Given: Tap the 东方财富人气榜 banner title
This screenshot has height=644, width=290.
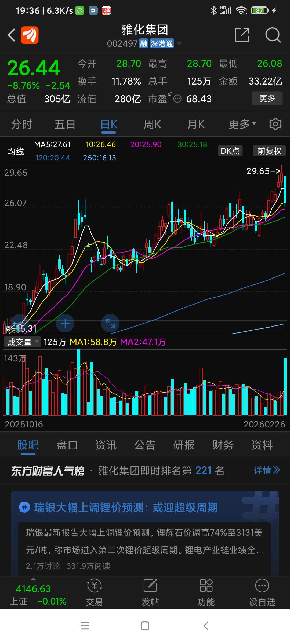Looking at the screenshot, I should [x=48, y=471].
